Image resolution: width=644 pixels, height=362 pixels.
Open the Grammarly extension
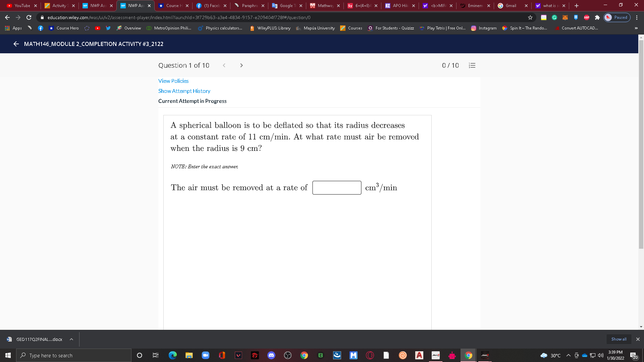tap(554, 17)
